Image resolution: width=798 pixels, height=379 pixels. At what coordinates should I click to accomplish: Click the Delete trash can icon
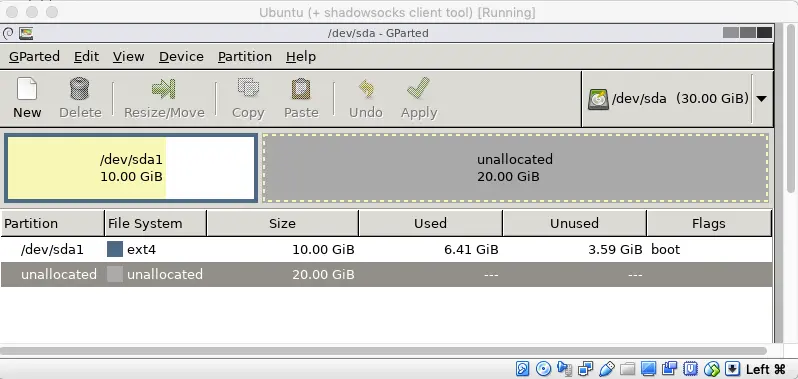click(79, 89)
